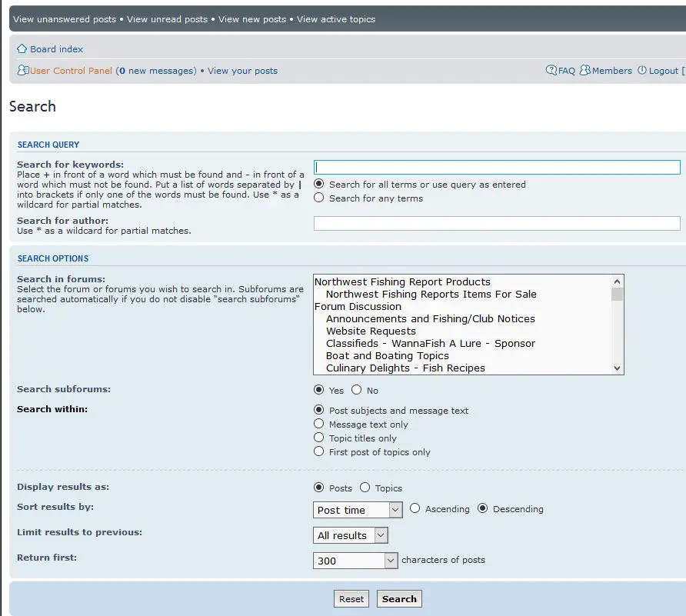Viewport: 686px width, 616px height.
Task: Select 'Search for any terms' radio button
Action: tap(319, 198)
